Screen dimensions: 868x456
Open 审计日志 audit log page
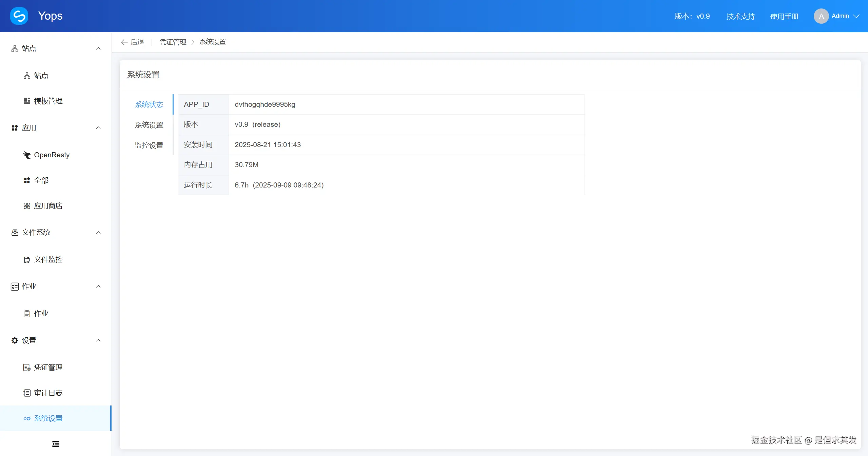pos(48,393)
